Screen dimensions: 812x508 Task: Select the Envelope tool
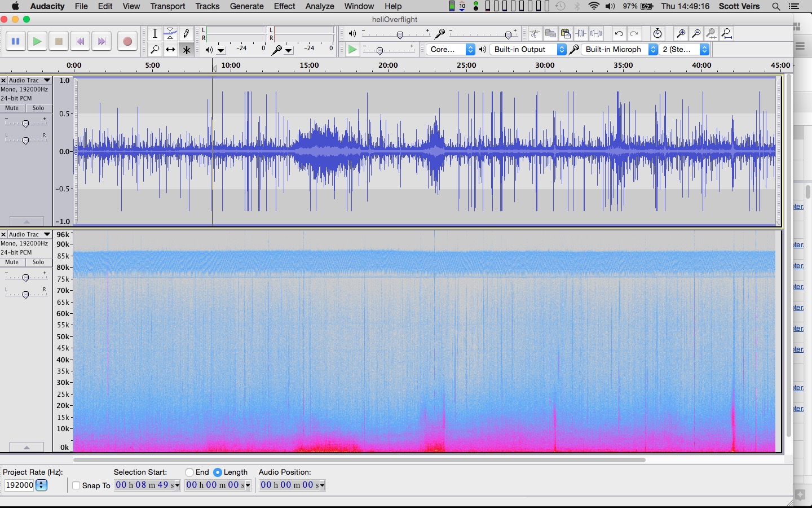click(170, 34)
